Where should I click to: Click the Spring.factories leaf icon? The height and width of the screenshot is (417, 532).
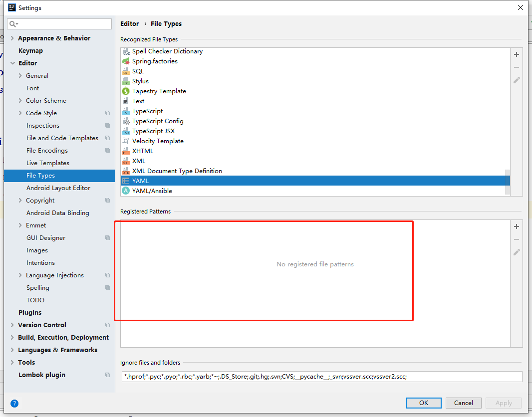[126, 61]
